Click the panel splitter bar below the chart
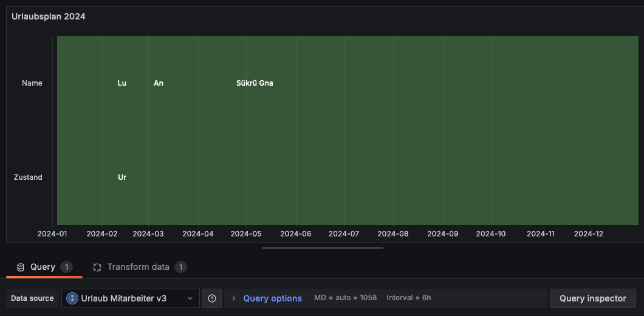The image size is (644, 316). (323, 248)
